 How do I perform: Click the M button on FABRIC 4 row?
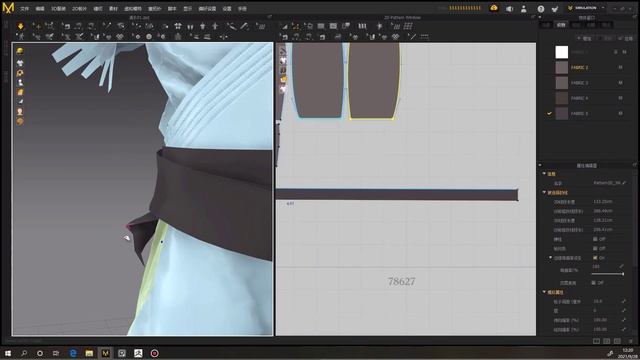pyautogui.click(x=620, y=98)
